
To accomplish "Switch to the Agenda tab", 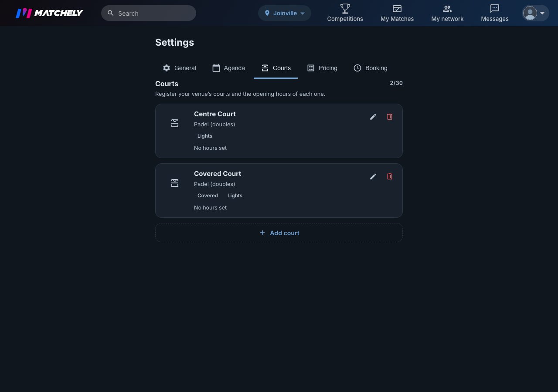I will tap(228, 68).
